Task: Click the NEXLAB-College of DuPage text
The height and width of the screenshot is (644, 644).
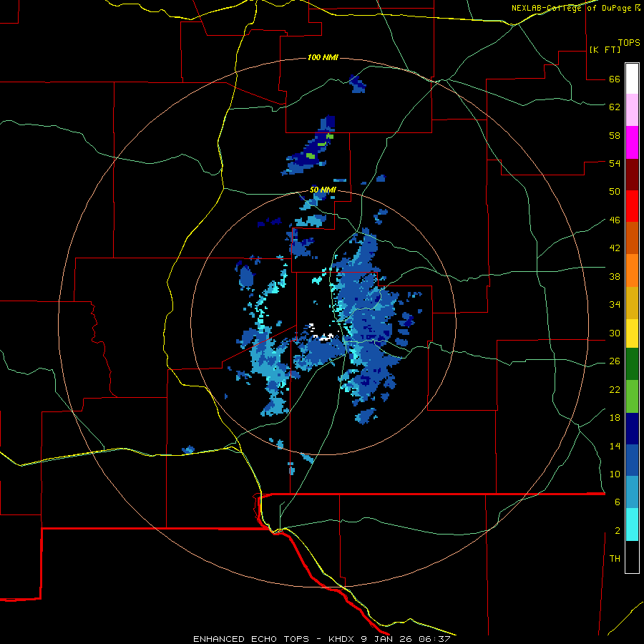Action: coord(571,8)
